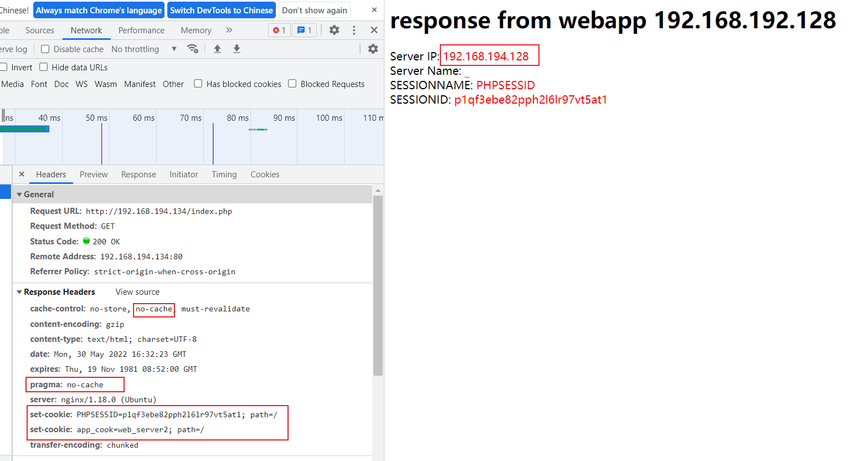Open the No throttling dropdown

[x=144, y=49]
